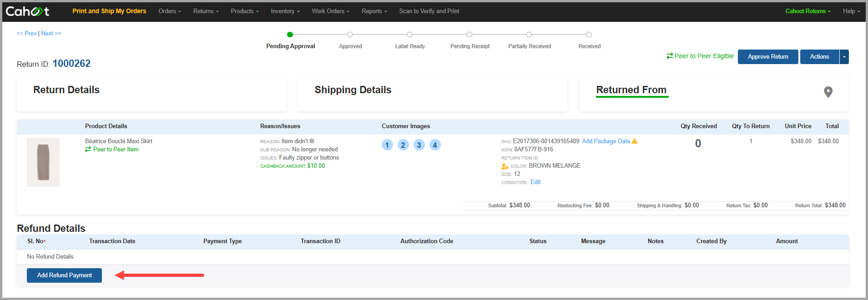Screen dimensions: 868x300
Task: Click the Peer to Peer Eligible label
Action: pyautogui.click(x=704, y=56)
